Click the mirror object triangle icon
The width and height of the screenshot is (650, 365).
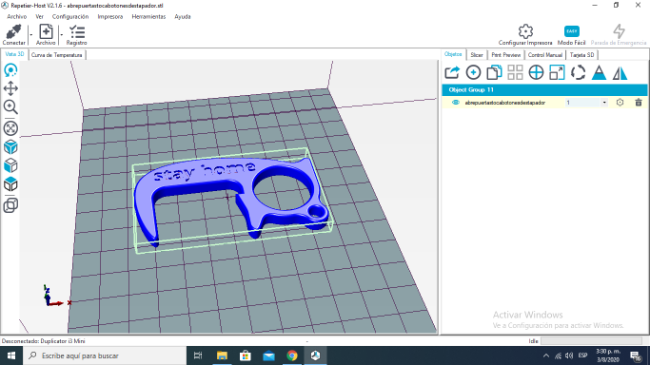(620, 73)
